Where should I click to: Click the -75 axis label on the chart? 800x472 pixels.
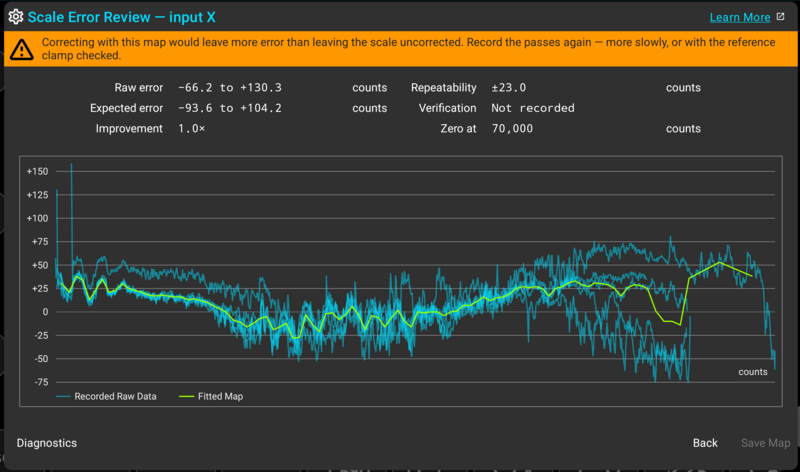(41, 382)
